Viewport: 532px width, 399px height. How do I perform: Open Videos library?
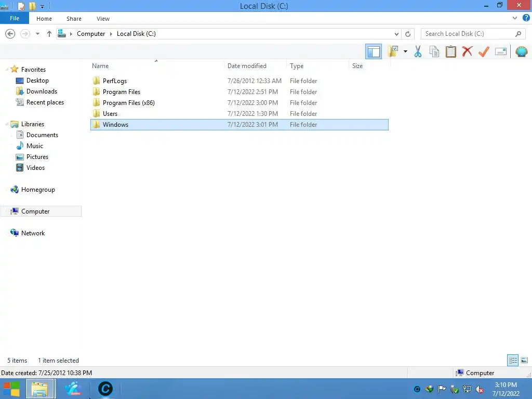[35, 168]
